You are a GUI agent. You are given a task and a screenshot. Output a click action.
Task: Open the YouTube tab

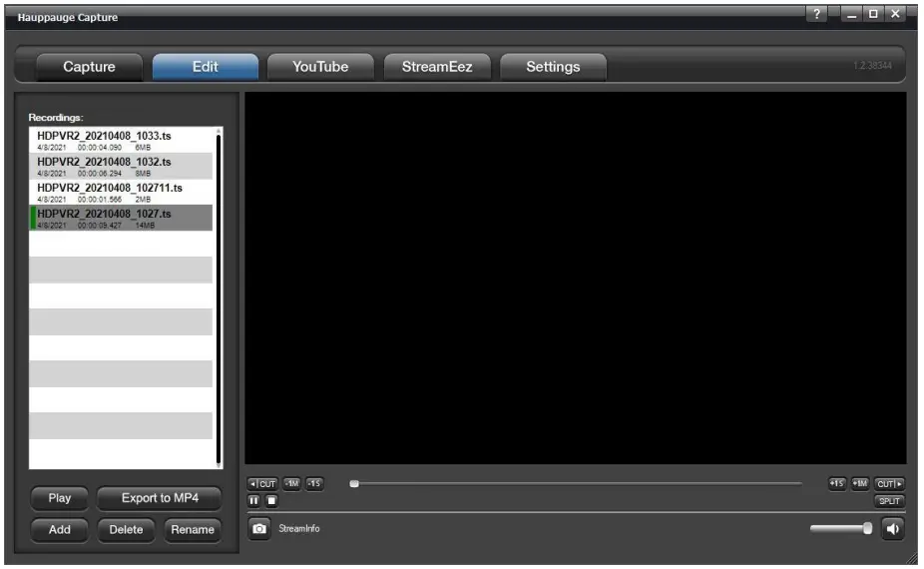point(320,67)
